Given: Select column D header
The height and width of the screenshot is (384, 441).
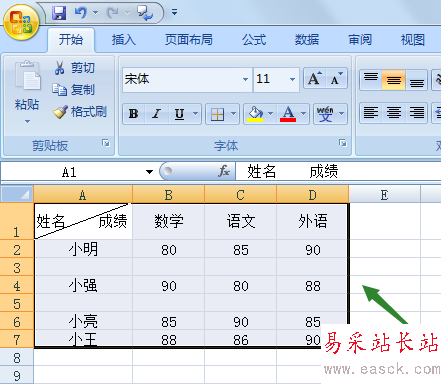Looking at the screenshot, I should 313,194.
